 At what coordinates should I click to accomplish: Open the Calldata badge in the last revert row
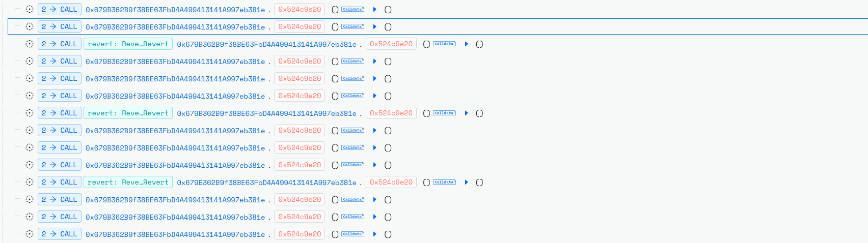(x=444, y=182)
